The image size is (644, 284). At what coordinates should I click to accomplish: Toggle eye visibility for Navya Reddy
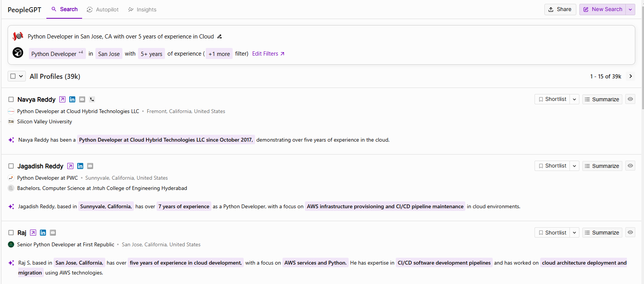point(630,99)
